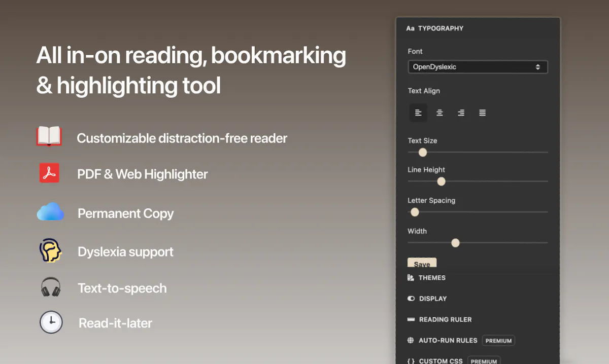Open the Font dropdown showing OpenDyslexic
Viewport: 609px width, 364px height.
[478, 67]
